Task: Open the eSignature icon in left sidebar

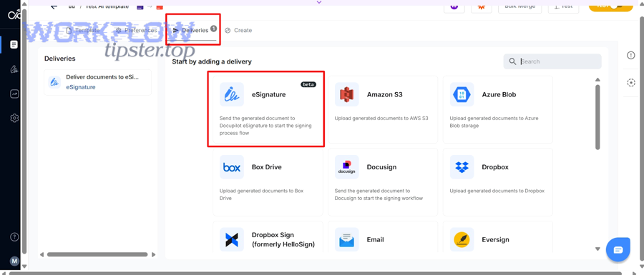Action: point(14,69)
